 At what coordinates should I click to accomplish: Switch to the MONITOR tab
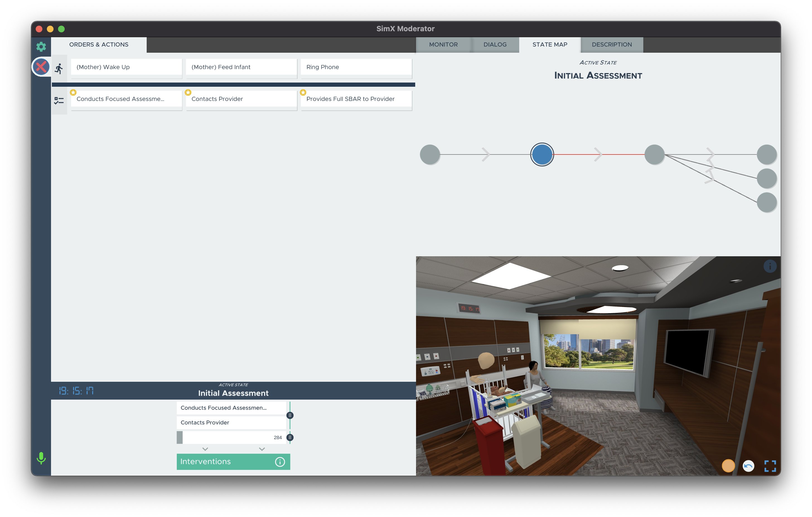443,45
